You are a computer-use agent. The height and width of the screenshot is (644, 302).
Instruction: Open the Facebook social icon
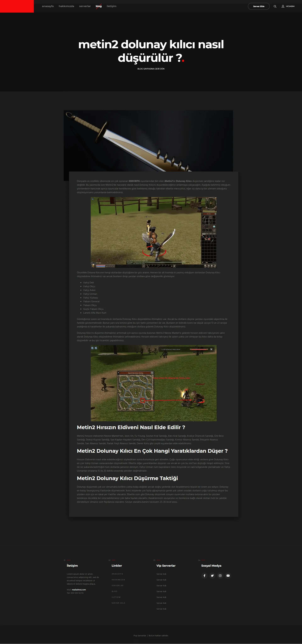point(204,575)
